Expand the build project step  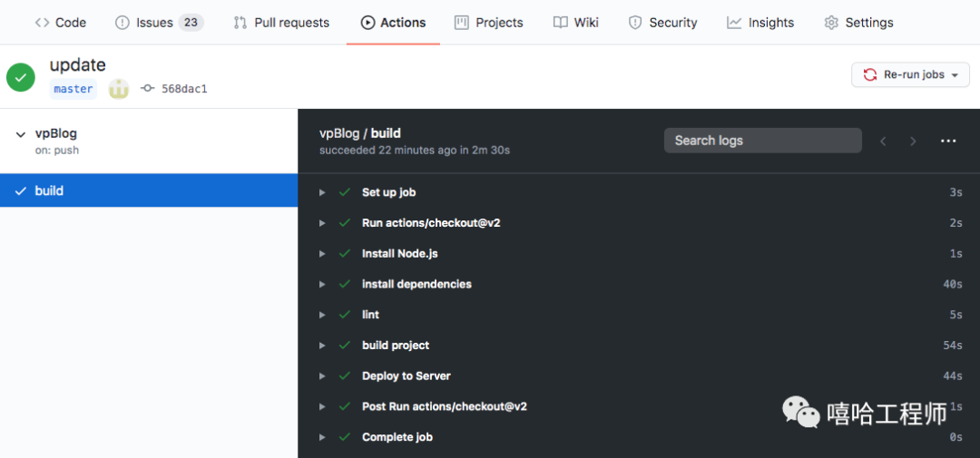pyautogui.click(x=322, y=346)
